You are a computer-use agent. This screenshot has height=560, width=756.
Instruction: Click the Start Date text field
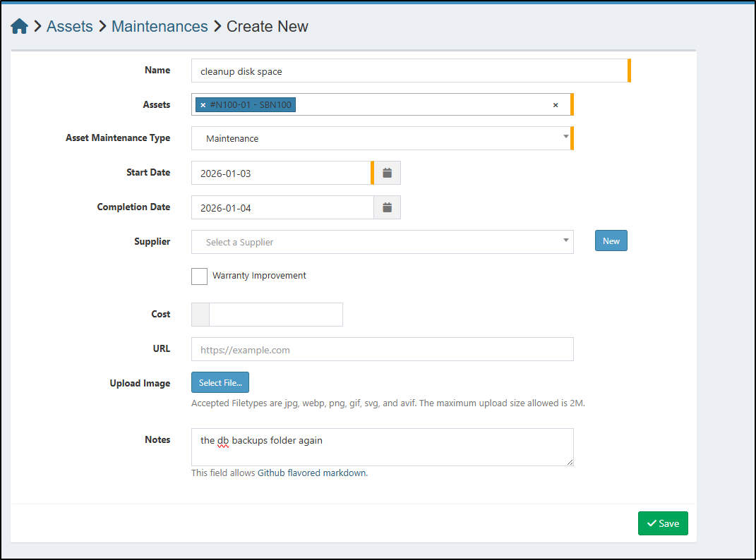click(281, 173)
